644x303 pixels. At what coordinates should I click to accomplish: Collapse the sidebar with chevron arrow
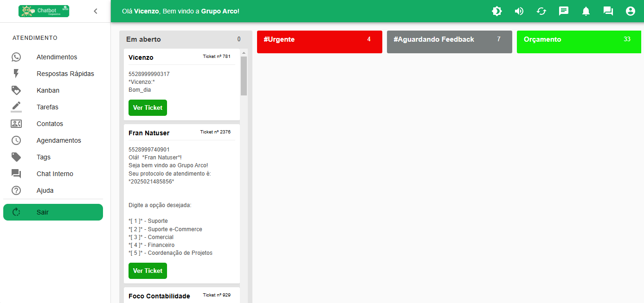tap(96, 11)
